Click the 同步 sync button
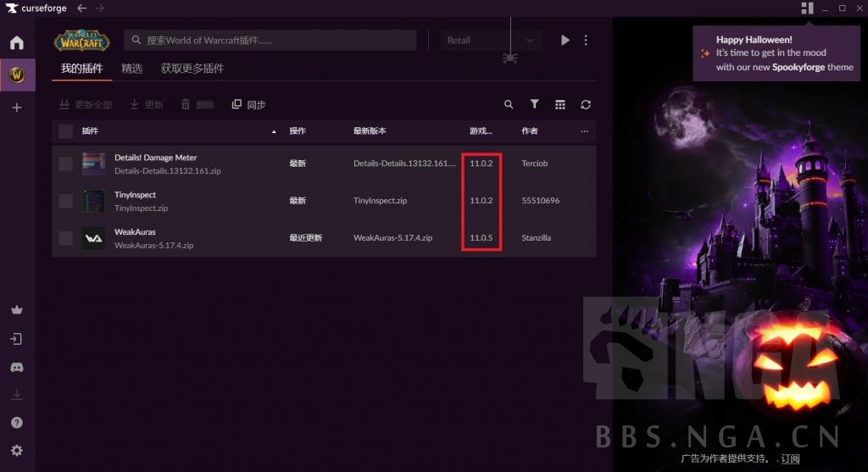 click(x=248, y=104)
